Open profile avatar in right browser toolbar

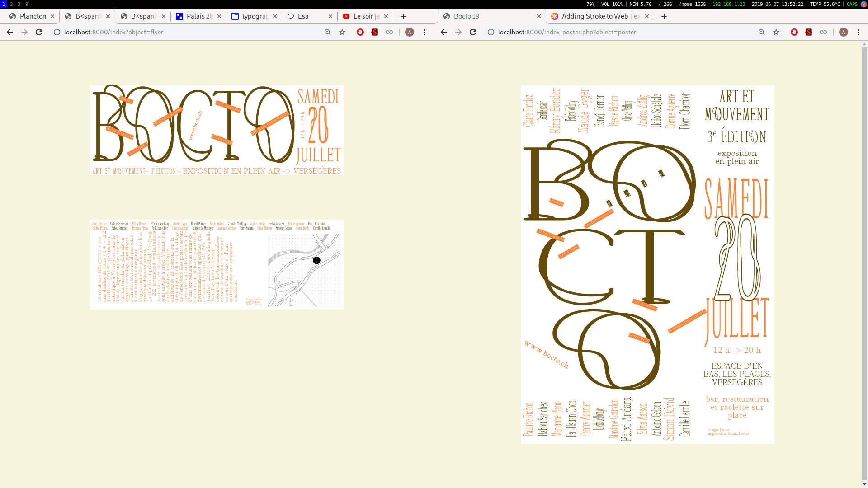click(x=844, y=32)
